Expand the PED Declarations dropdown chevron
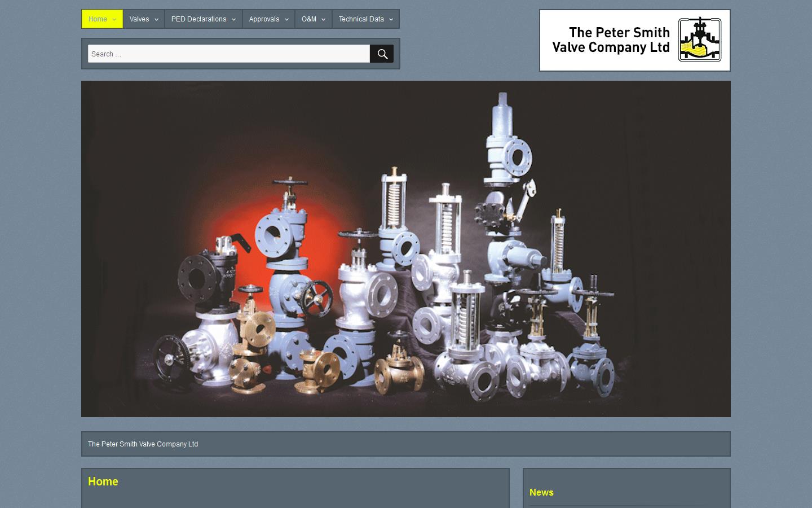 [235, 19]
